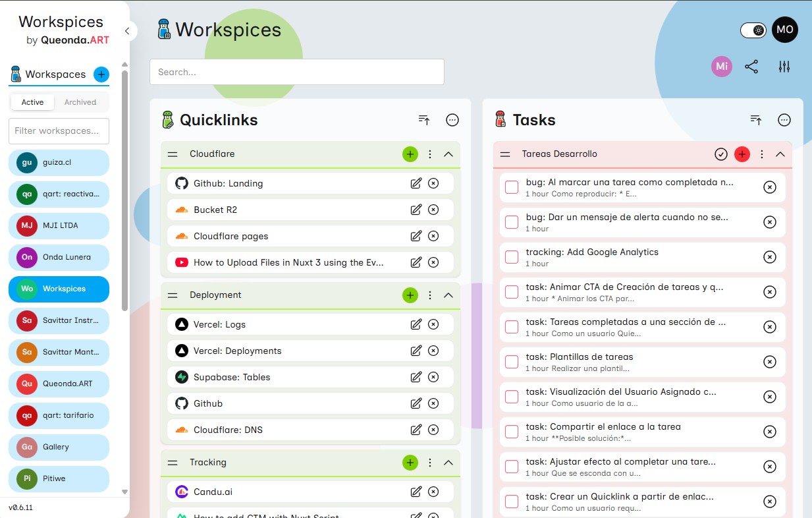Collapse the Cloudflare quicklinks group

click(448, 154)
